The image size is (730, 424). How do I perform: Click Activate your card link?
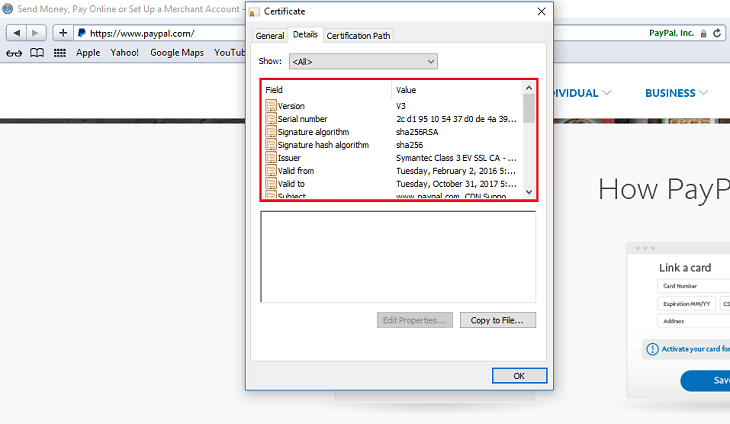tap(696, 349)
